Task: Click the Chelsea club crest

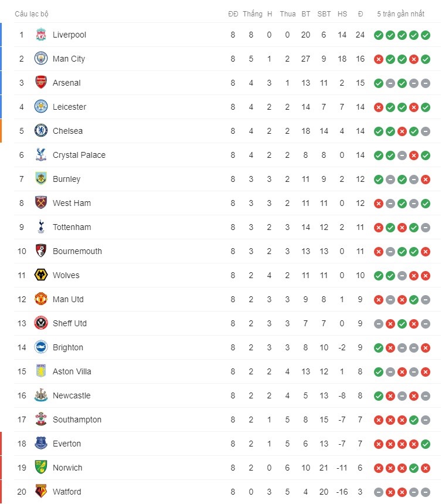Action: pos(41,131)
